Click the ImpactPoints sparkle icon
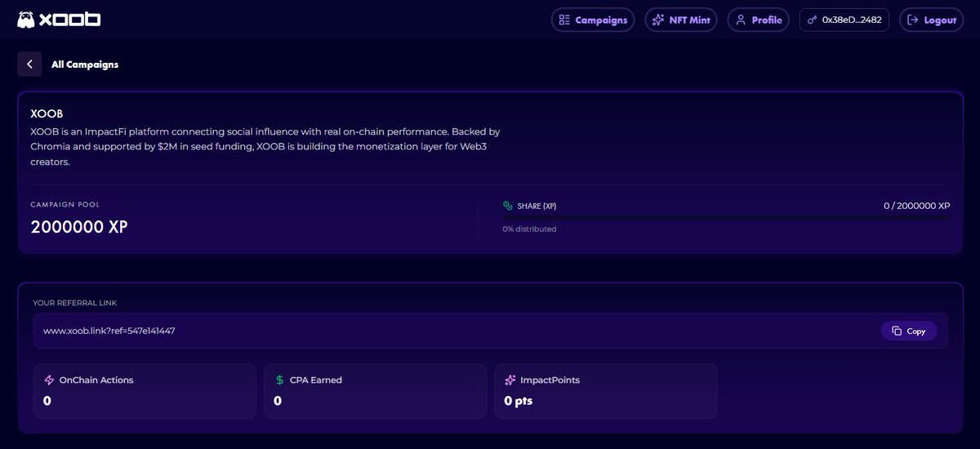This screenshot has height=449, width=980. (x=510, y=380)
